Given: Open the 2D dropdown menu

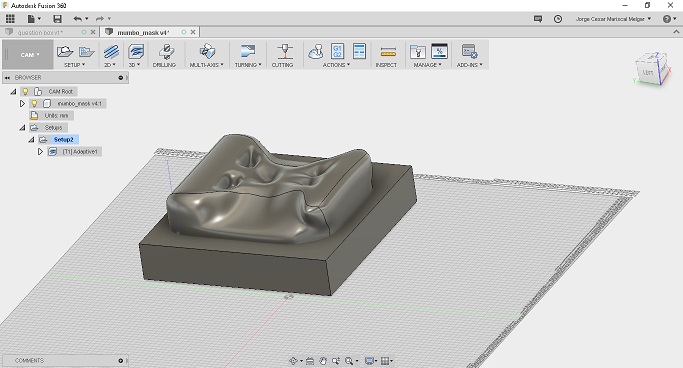Looking at the screenshot, I should click(x=110, y=65).
